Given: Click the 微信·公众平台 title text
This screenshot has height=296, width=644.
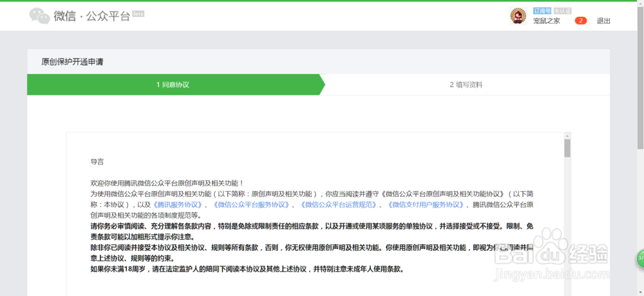Looking at the screenshot, I should point(92,16).
